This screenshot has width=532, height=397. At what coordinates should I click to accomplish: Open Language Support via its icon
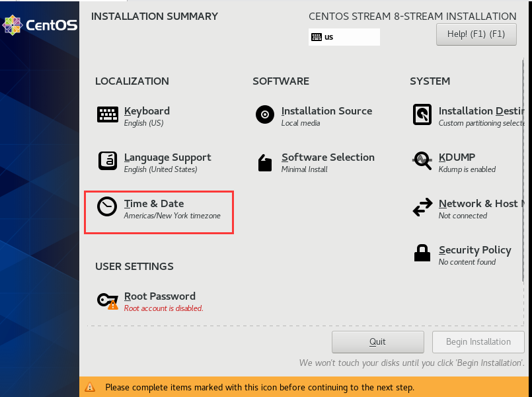(x=108, y=161)
